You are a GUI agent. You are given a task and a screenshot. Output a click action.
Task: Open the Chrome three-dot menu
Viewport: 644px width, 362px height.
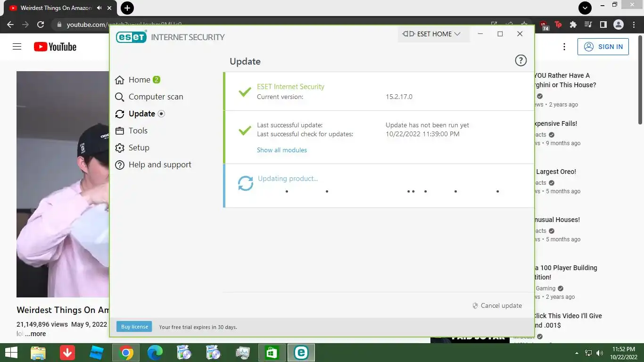click(633, 25)
